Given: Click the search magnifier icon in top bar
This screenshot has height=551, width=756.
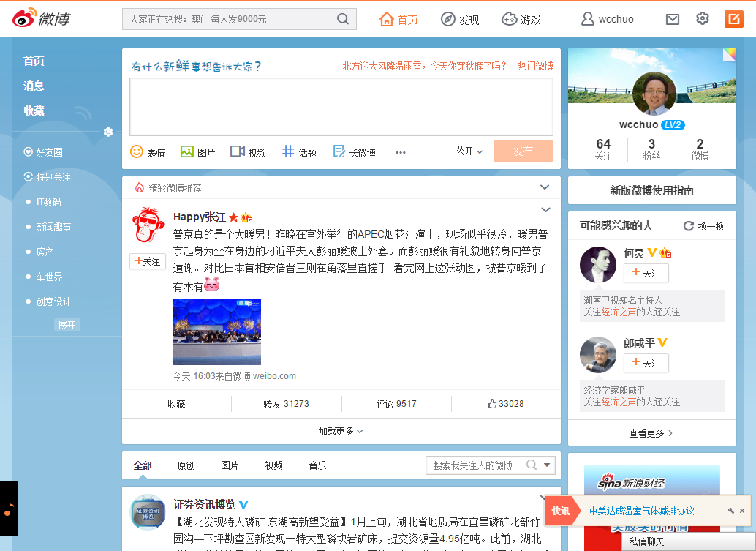Looking at the screenshot, I should (343, 19).
